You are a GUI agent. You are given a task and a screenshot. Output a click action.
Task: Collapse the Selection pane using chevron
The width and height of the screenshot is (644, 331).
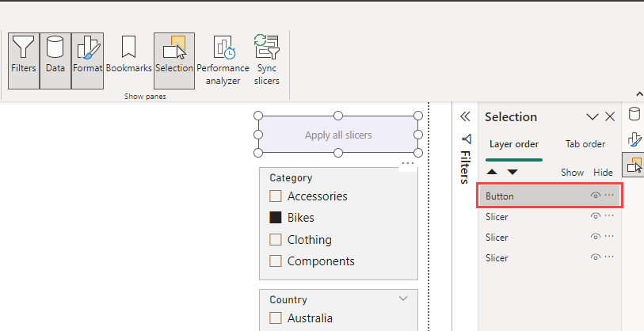[592, 117]
